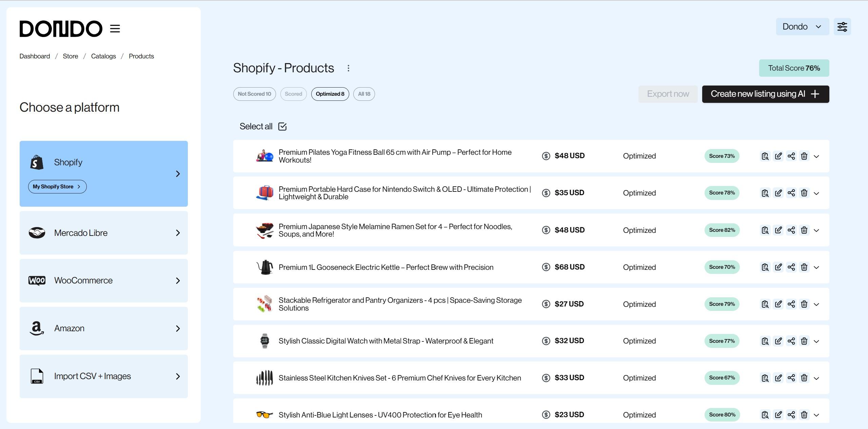Switch to the Not Scored 10 filter
Image resolution: width=868 pixels, height=429 pixels.
[x=254, y=94]
